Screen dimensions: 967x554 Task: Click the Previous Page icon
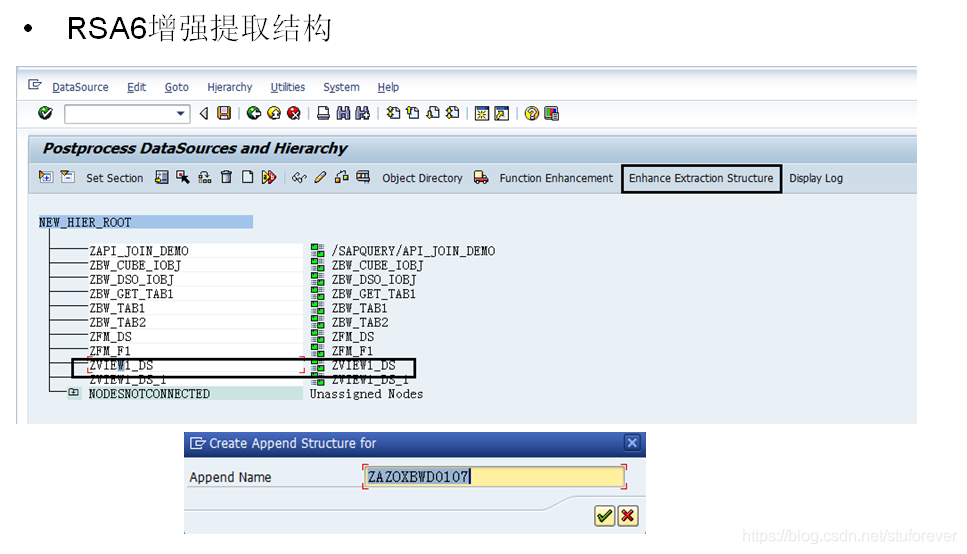coord(413,113)
